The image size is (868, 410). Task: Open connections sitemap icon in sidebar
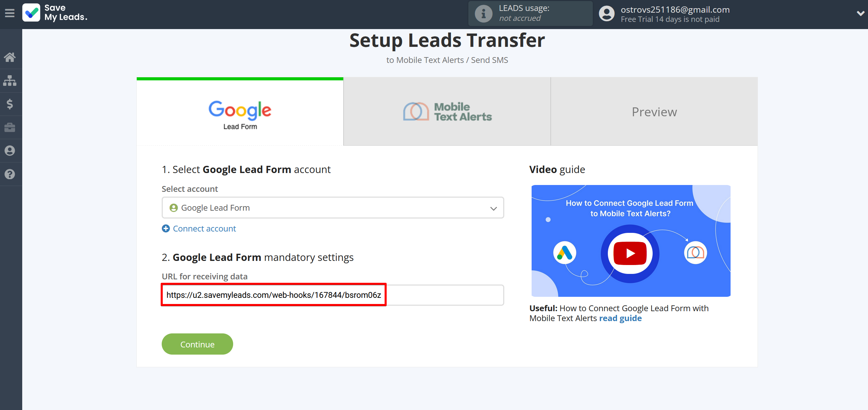(x=10, y=81)
